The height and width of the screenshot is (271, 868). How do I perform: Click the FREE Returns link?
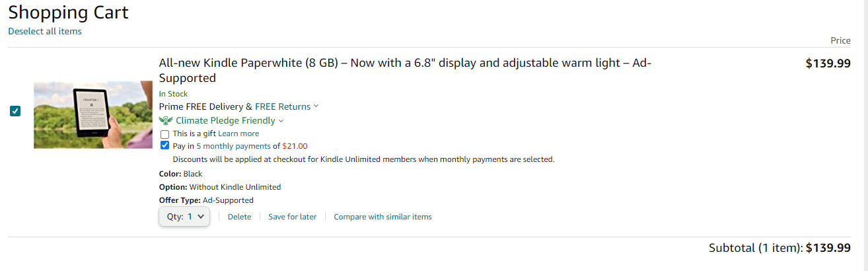[282, 106]
